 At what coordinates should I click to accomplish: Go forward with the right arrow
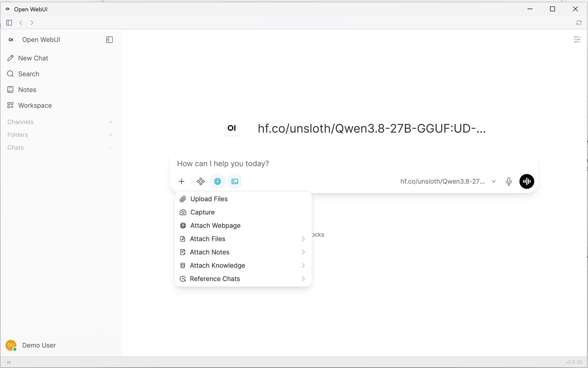(32, 23)
